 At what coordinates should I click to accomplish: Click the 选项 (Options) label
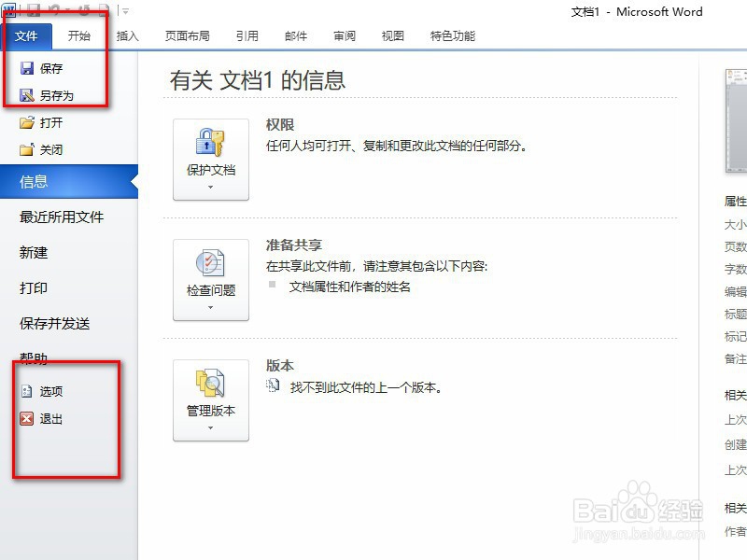[x=51, y=391]
